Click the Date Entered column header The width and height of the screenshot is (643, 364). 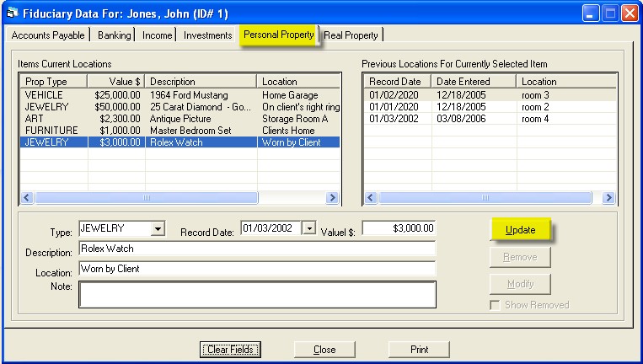pyautogui.click(x=474, y=81)
